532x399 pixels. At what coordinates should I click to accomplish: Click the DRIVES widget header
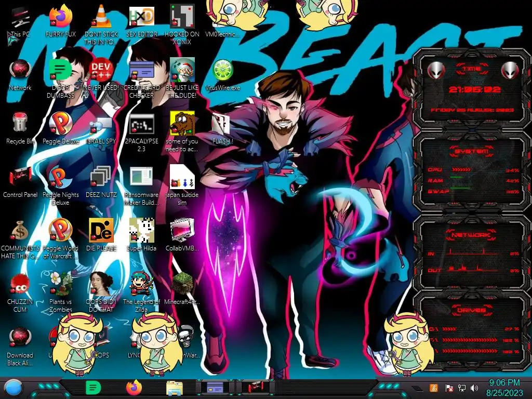471,310
